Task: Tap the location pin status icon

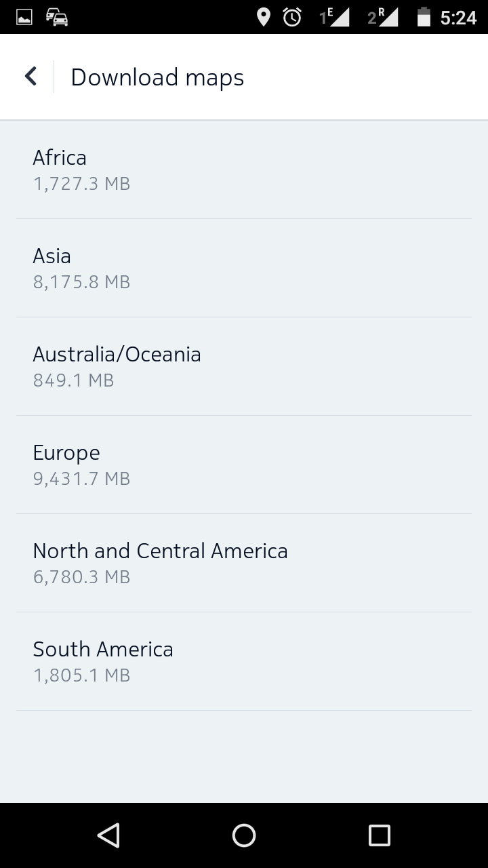Action: click(x=264, y=17)
